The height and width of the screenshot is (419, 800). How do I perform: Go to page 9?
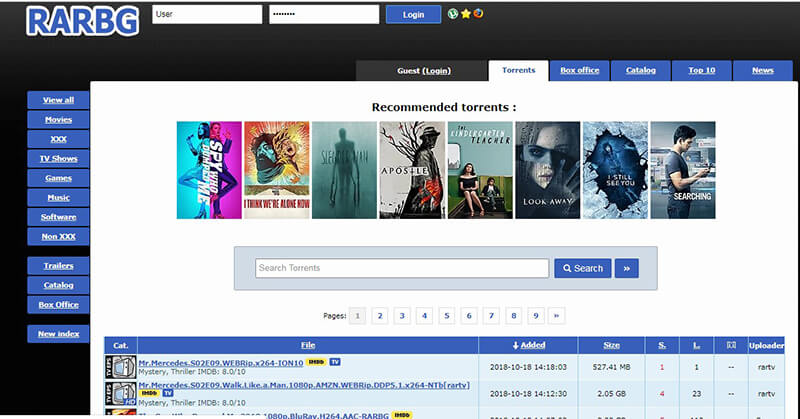(x=536, y=316)
